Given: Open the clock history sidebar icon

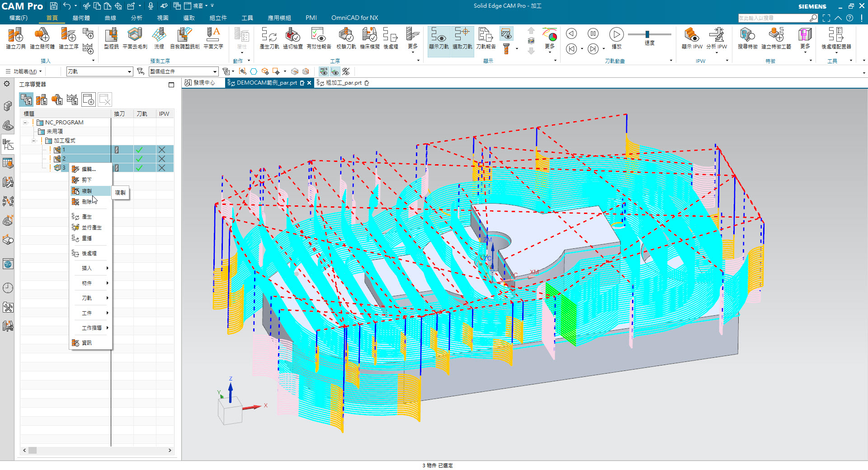Looking at the screenshot, I should 8,288.
